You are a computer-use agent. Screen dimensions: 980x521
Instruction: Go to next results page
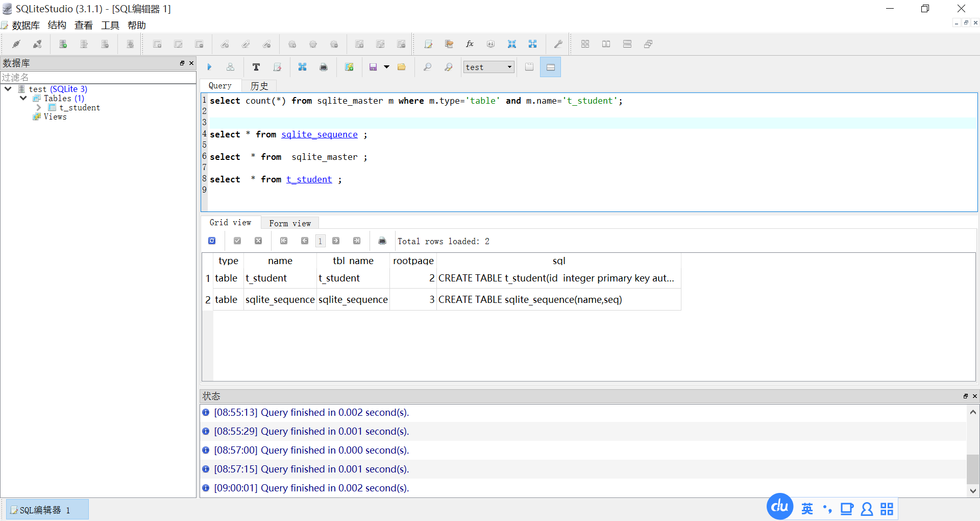click(336, 241)
